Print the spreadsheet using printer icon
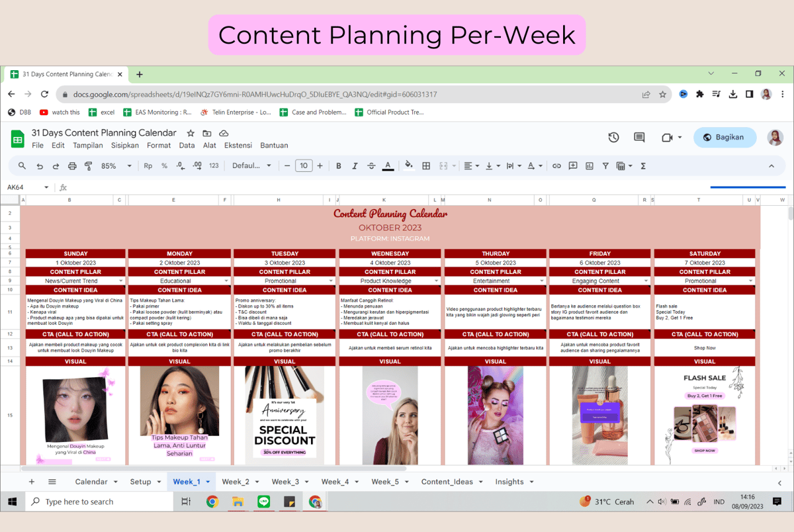 pyautogui.click(x=72, y=166)
